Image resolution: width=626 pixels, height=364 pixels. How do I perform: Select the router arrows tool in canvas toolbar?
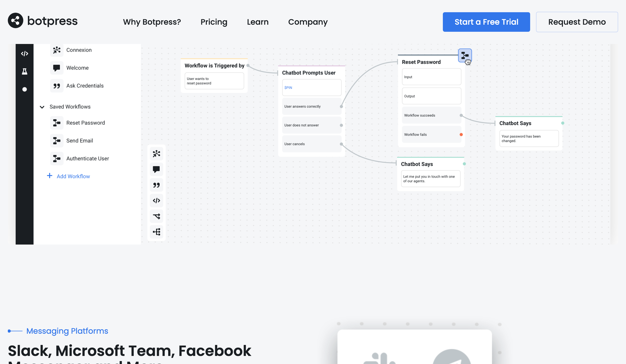156,216
